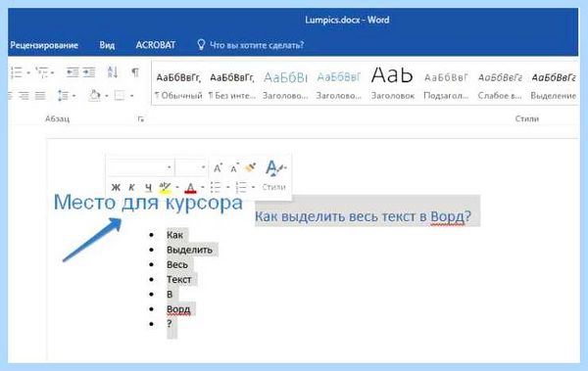Open the numbered list button in ribbon

coord(16,72)
